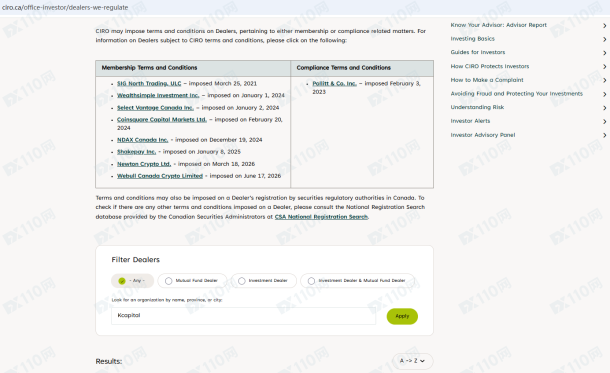Expand chevron beside Investor Advisory Panel
The height and width of the screenshot is (373, 610).
click(x=605, y=135)
